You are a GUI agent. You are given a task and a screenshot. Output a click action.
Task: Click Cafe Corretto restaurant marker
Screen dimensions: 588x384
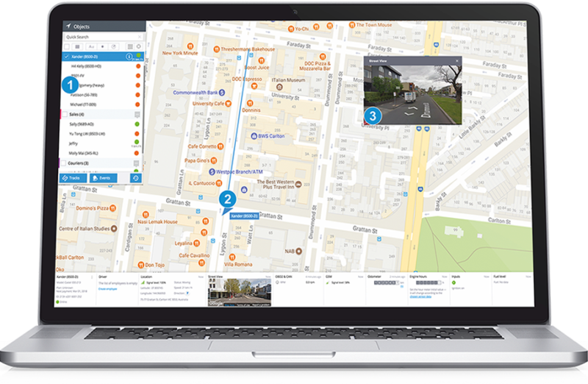tap(220, 146)
